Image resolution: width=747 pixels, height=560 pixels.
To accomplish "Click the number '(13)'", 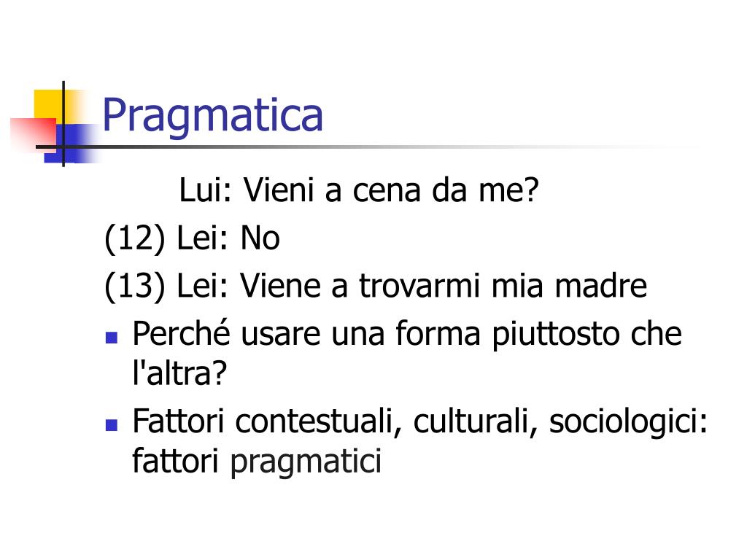I will click(x=135, y=287).
